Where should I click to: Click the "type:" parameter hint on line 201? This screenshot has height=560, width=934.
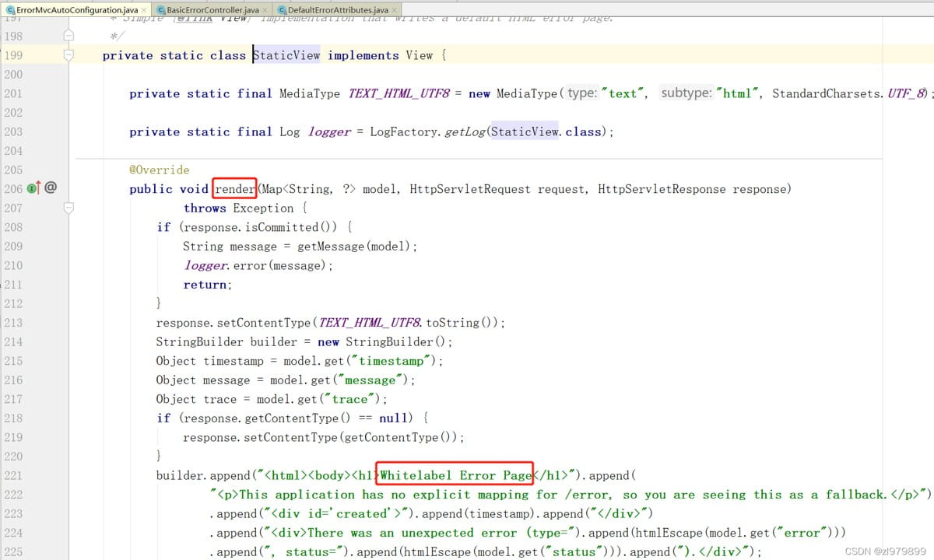(x=581, y=93)
